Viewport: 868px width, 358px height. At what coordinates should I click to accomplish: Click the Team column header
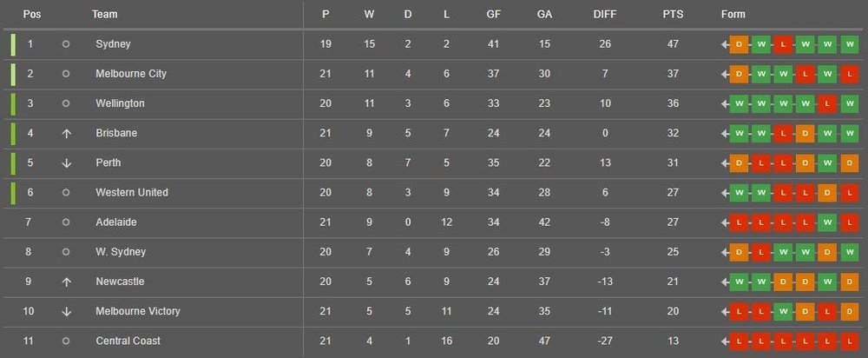(104, 15)
